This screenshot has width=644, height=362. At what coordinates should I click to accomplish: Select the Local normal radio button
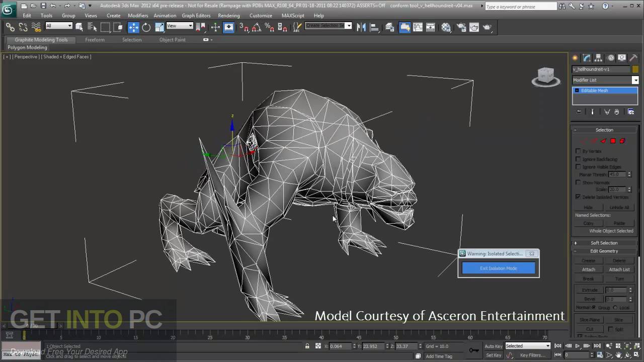[x=615, y=307]
